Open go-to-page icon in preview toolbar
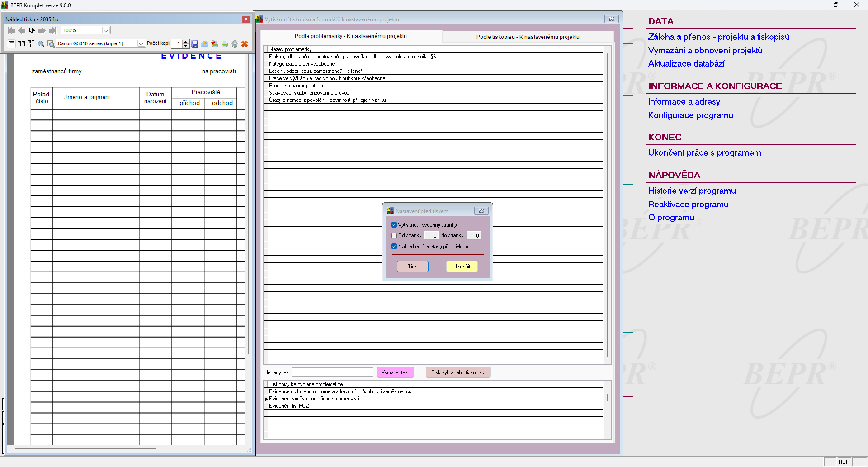The height and width of the screenshot is (467, 868). point(32,31)
